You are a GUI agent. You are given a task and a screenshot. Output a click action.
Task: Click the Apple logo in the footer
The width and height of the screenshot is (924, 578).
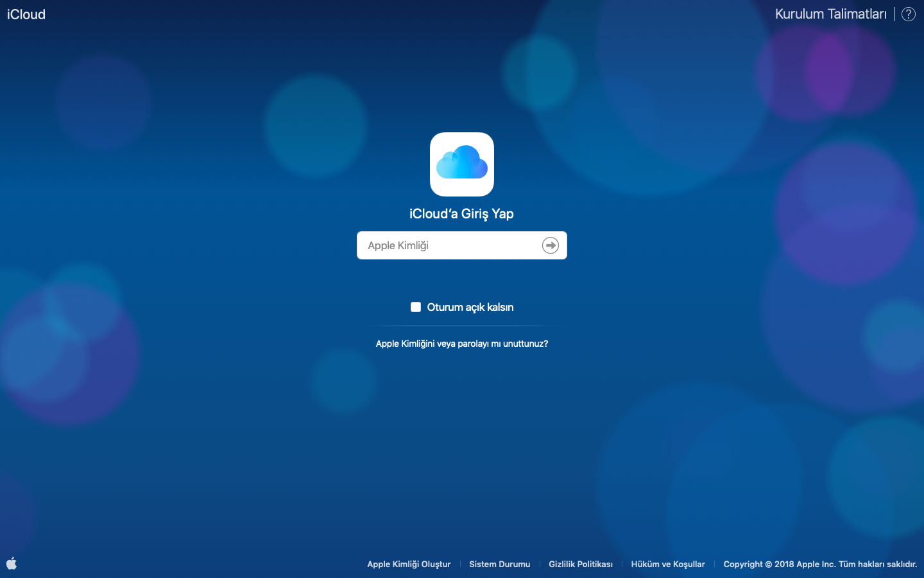pos(12,563)
